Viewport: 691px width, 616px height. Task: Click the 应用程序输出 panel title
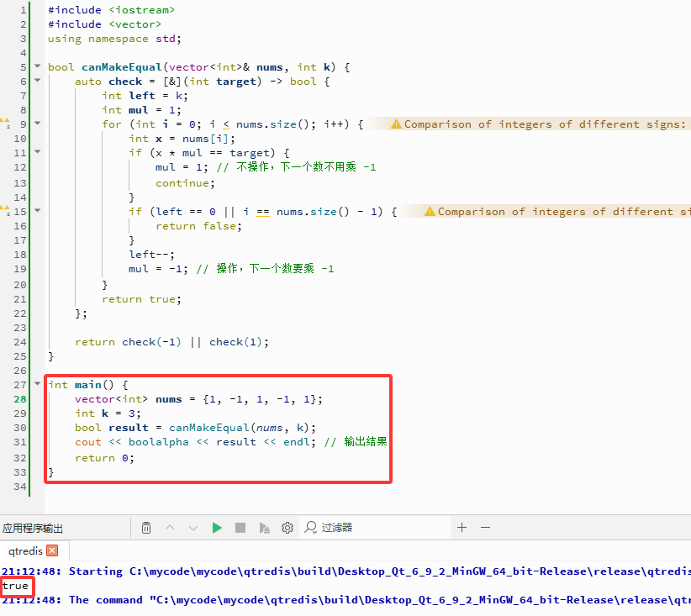coord(33,528)
